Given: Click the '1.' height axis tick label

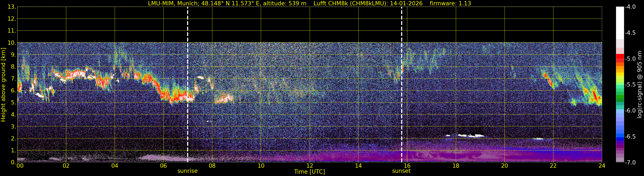Looking at the screenshot, I should 13,150.
